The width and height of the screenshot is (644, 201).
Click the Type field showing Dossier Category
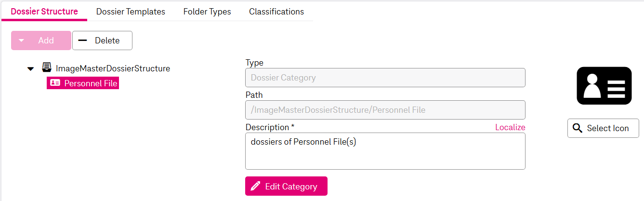pyautogui.click(x=385, y=78)
